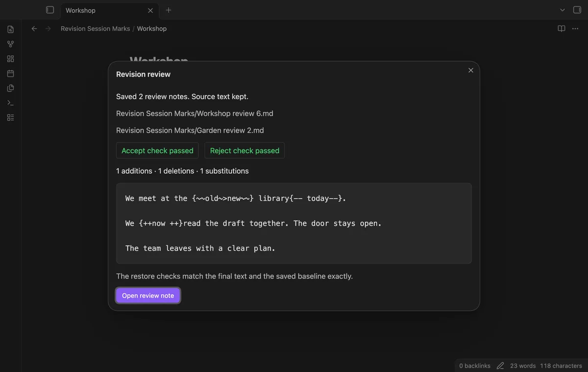Image resolution: width=588 pixels, height=372 pixels.
Task: Click the 118 characters status counter
Action: (x=561, y=366)
